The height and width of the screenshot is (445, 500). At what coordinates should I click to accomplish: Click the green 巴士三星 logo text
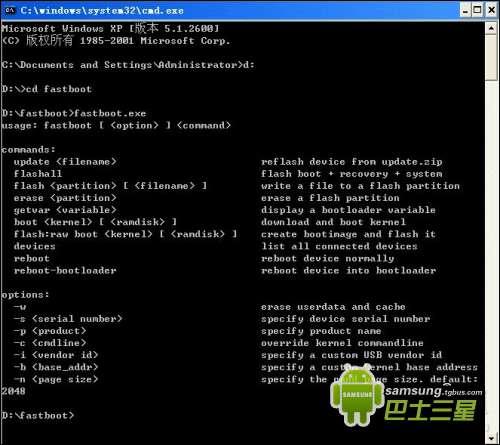430,410
